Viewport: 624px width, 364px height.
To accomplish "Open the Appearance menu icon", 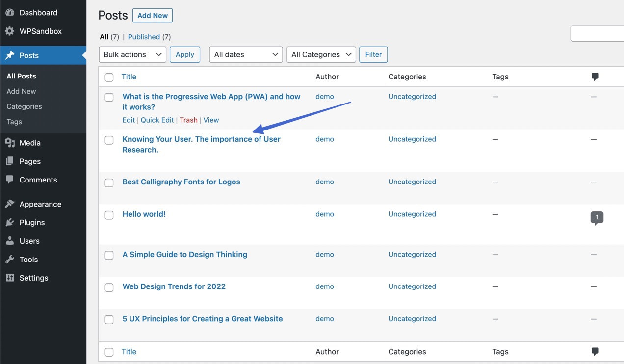I will pos(10,204).
